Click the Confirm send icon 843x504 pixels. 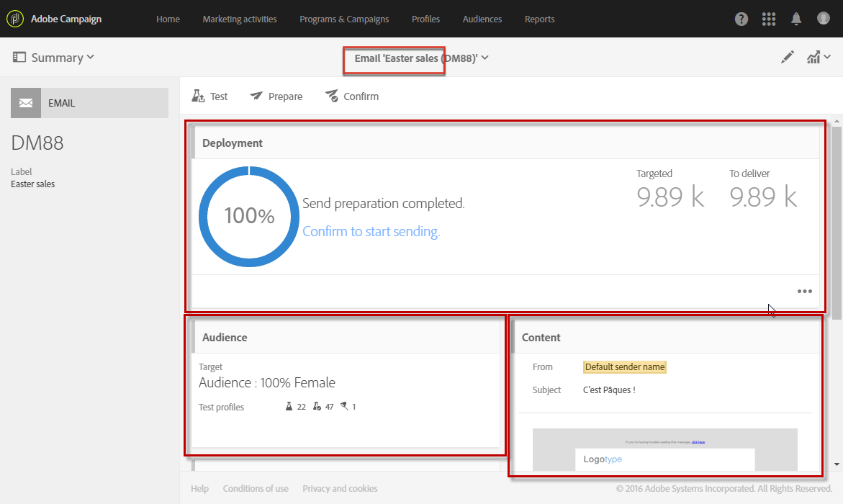pyautogui.click(x=332, y=96)
